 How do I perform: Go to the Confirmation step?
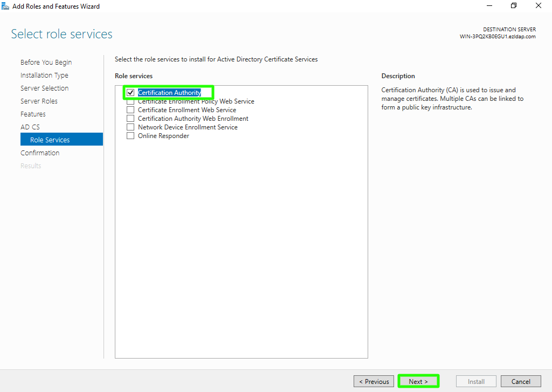(40, 153)
